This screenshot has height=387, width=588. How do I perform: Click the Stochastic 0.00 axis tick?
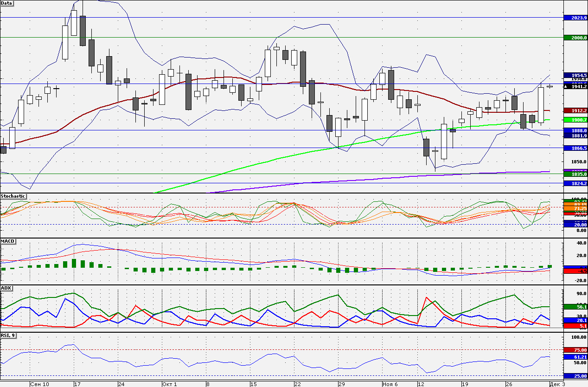[581, 230]
